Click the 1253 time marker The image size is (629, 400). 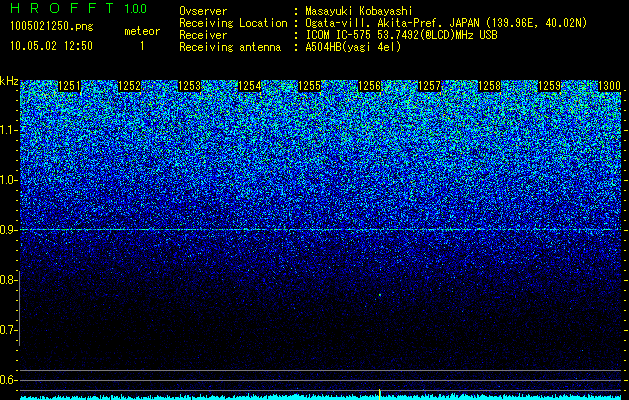pyautogui.click(x=189, y=86)
